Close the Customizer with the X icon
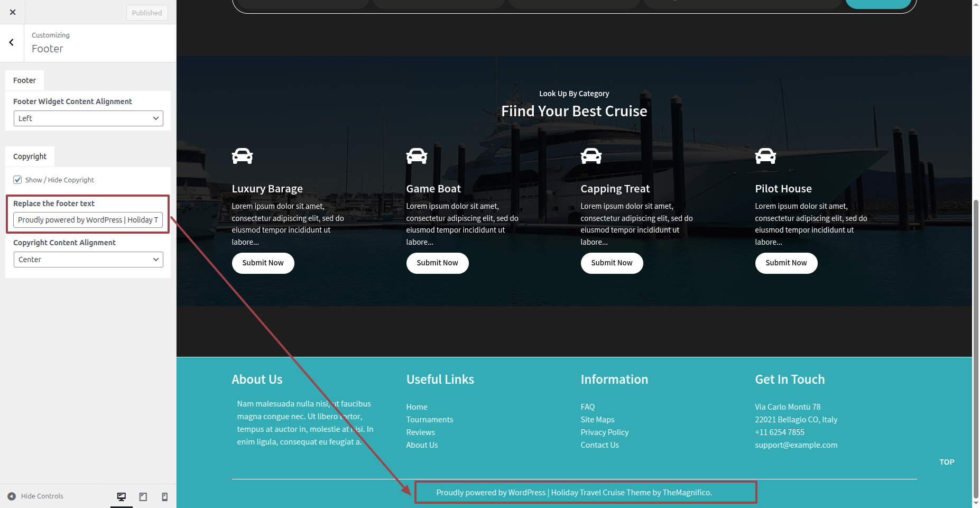The height and width of the screenshot is (508, 980). tap(13, 12)
